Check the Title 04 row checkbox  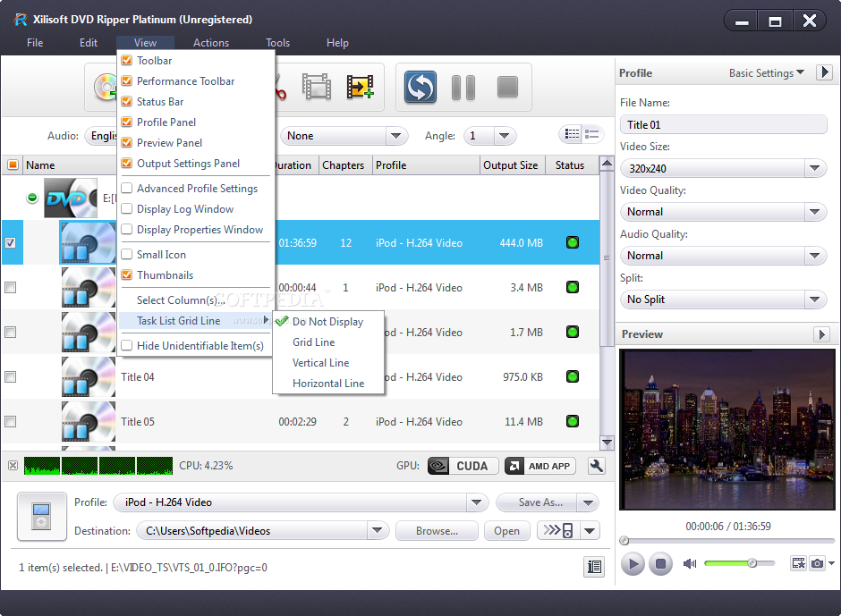[x=10, y=377]
